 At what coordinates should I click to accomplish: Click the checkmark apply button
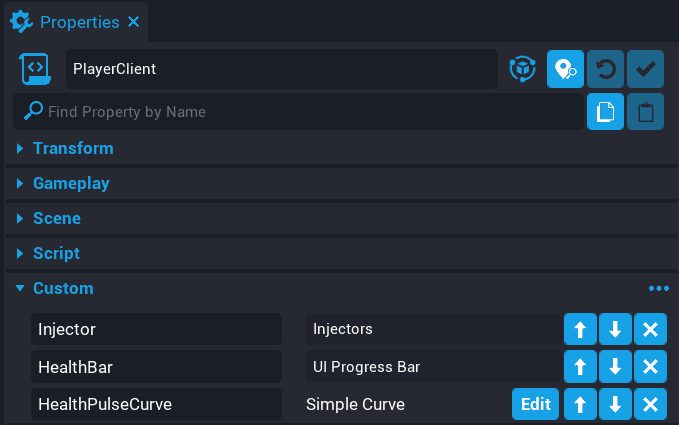tap(645, 69)
